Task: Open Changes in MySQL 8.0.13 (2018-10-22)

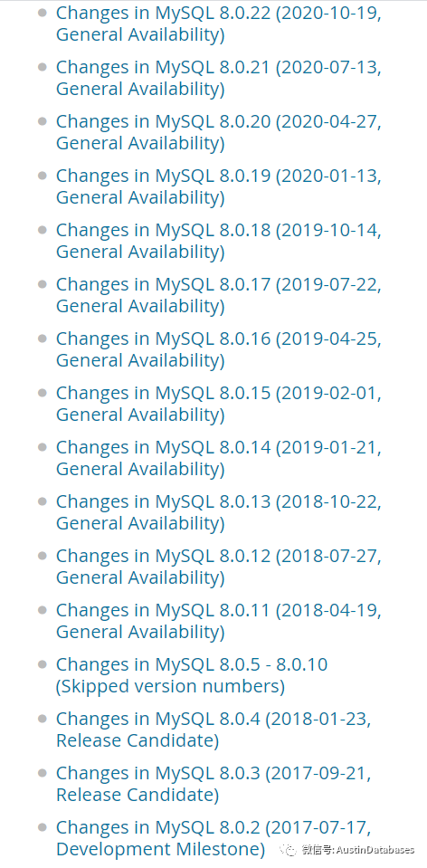Action: (219, 512)
